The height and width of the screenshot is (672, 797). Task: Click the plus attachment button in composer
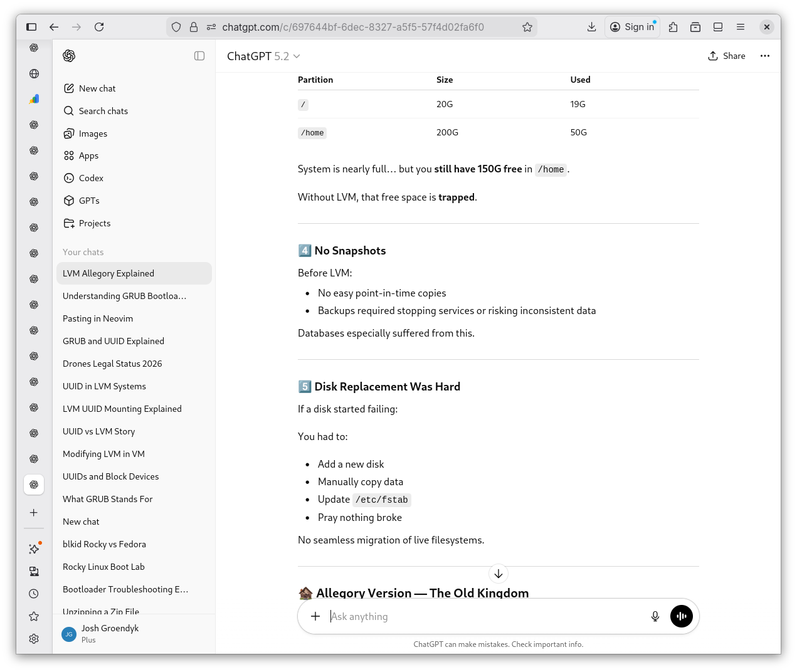pyautogui.click(x=315, y=616)
